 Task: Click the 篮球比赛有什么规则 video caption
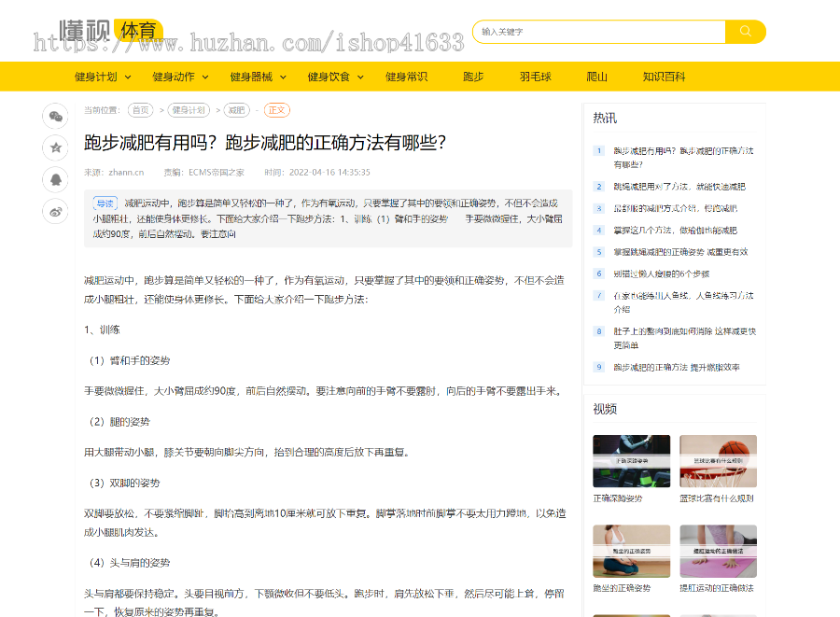[717, 498]
